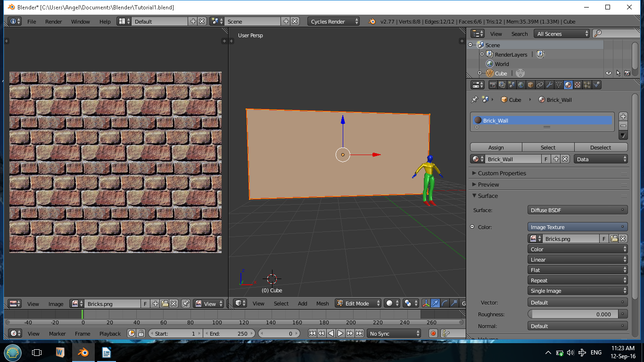The image size is (644, 362).
Task: Open the World properties tab
Action: point(521,85)
